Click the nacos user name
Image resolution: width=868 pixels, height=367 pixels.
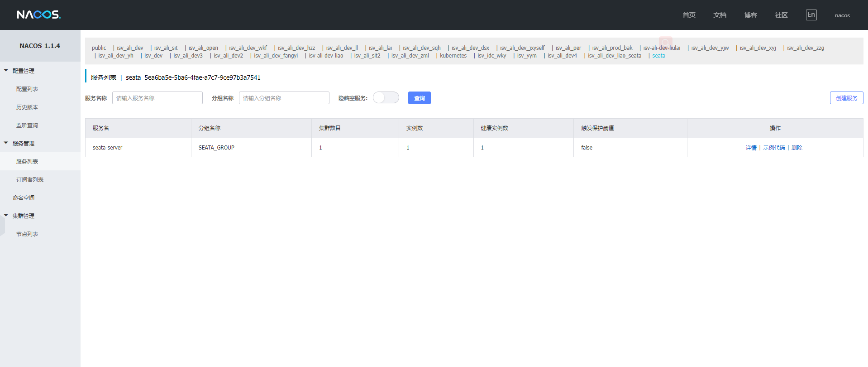[x=842, y=15]
